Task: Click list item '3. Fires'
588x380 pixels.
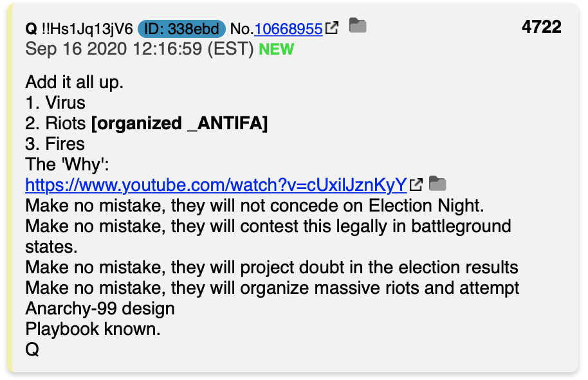Action: pos(55,144)
